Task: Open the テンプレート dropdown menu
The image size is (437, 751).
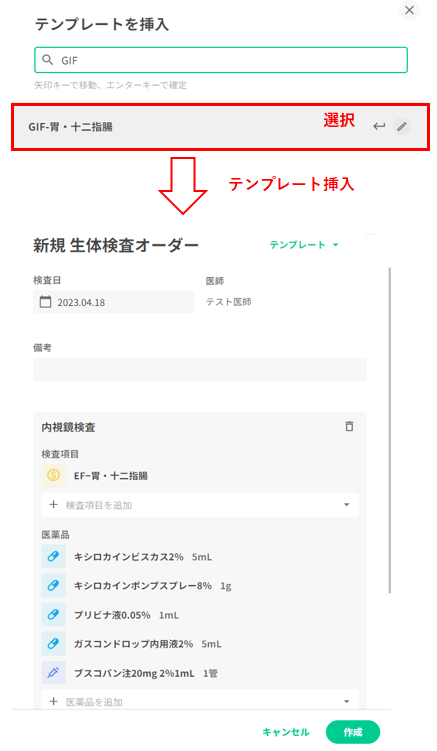Action: tap(304, 245)
